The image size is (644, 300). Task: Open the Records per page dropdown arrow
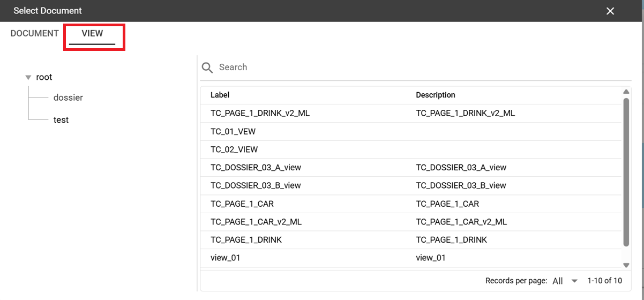tap(575, 281)
